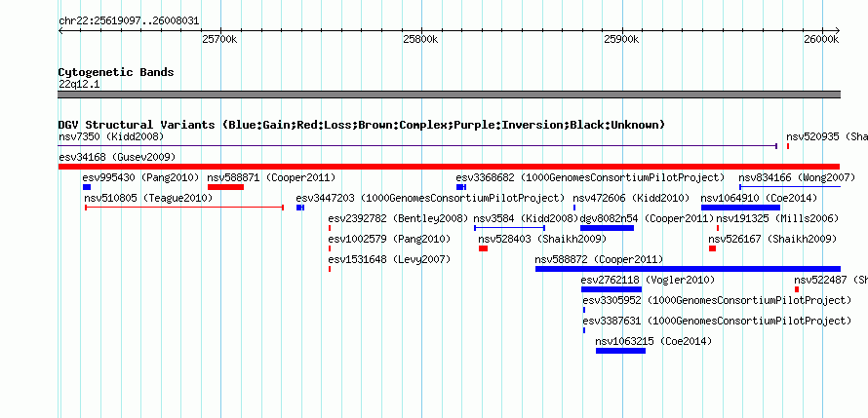Open esv3305952 1000Genomes variant label
The image size is (868, 418).
717,300
